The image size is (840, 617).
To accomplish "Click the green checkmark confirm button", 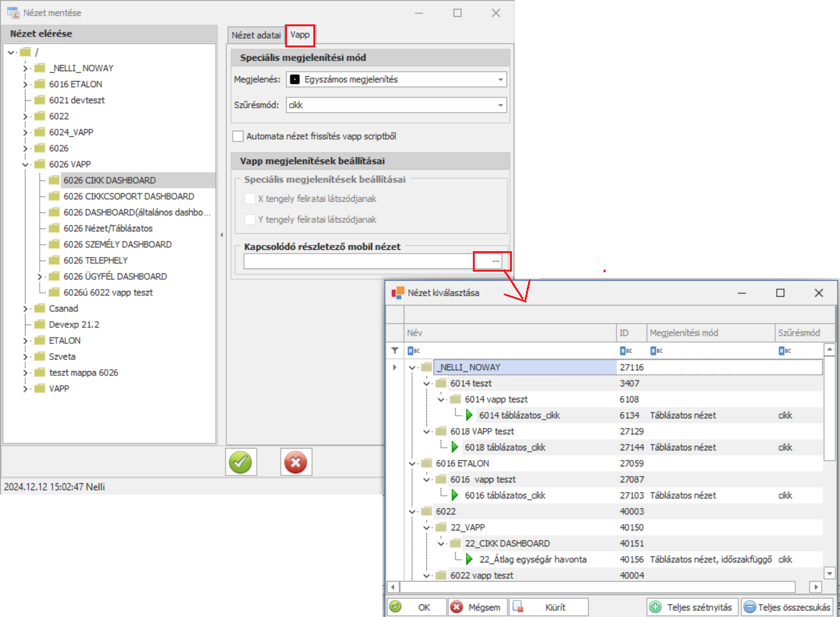I will (241, 462).
